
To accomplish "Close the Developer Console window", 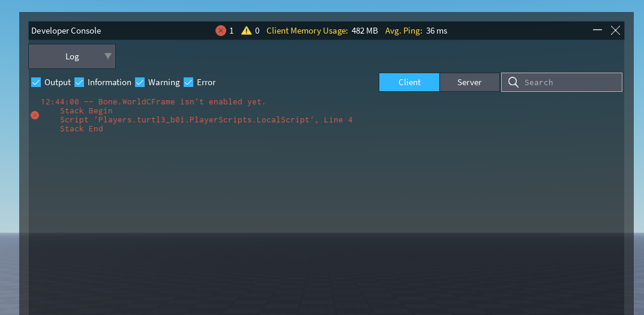I will click(x=615, y=31).
